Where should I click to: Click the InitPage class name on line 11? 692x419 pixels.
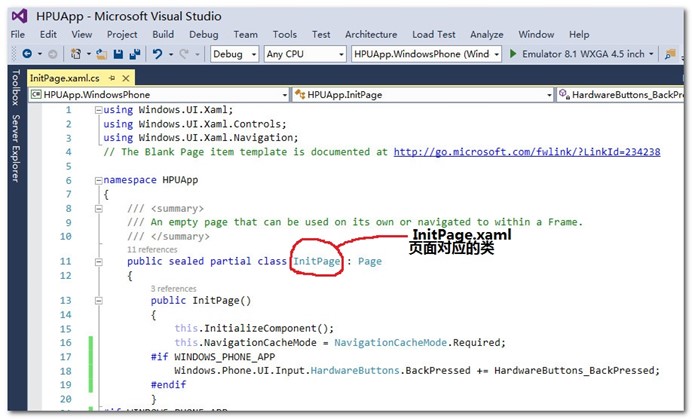click(317, 261)
